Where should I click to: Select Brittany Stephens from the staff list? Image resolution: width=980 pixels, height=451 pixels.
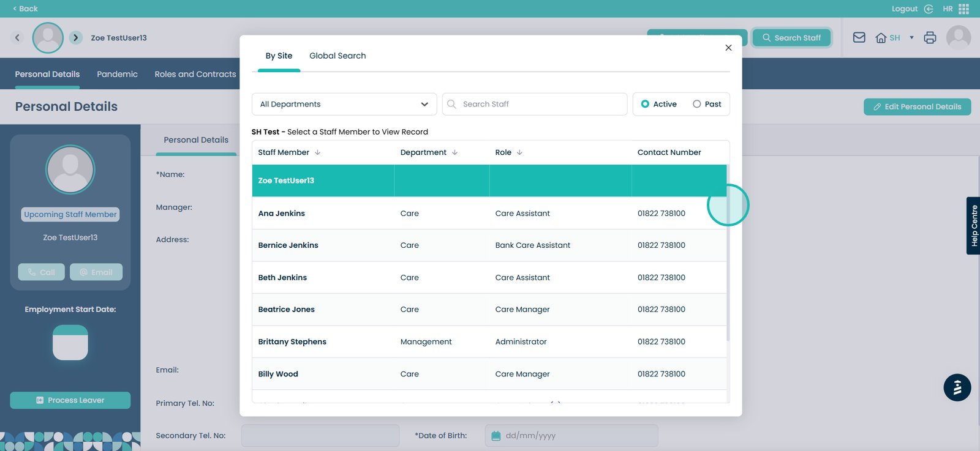(x=292, y=341)
